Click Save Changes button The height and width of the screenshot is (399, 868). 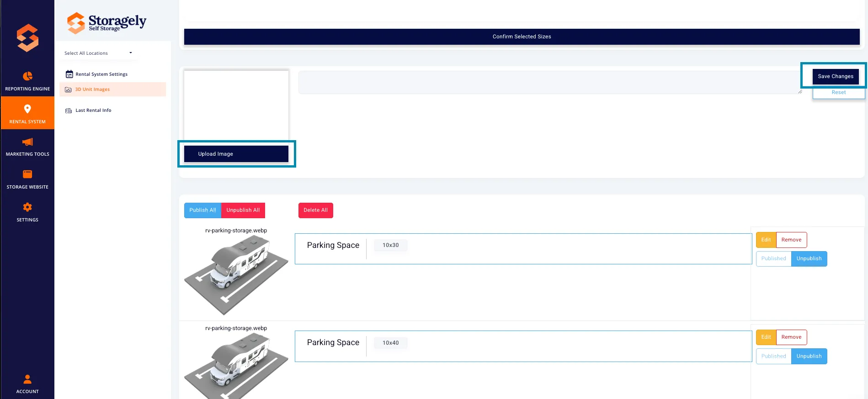coord(836,76)
